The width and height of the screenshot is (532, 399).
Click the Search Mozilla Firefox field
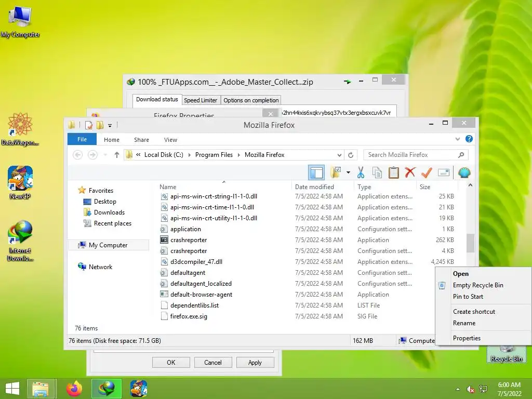click(416, 155)
